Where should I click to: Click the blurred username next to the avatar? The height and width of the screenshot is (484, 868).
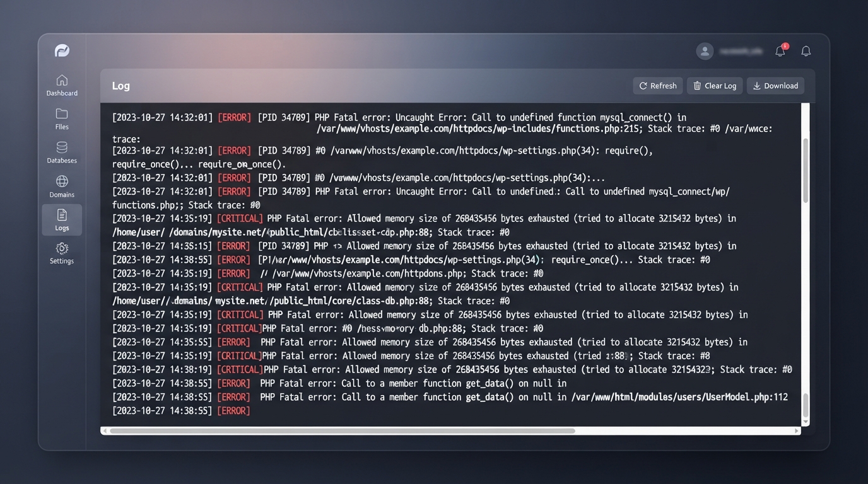point(741,51)
